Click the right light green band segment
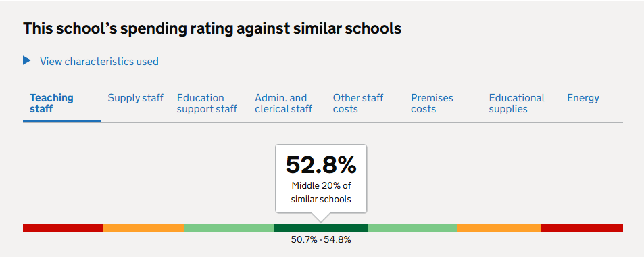 coord(412,228)
